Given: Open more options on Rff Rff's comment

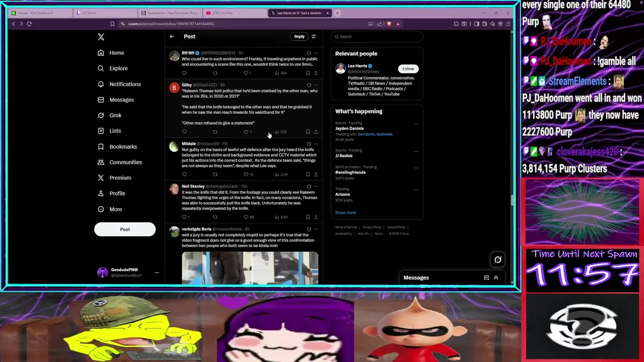Looking at the screenshot, I should click(316, 53).
